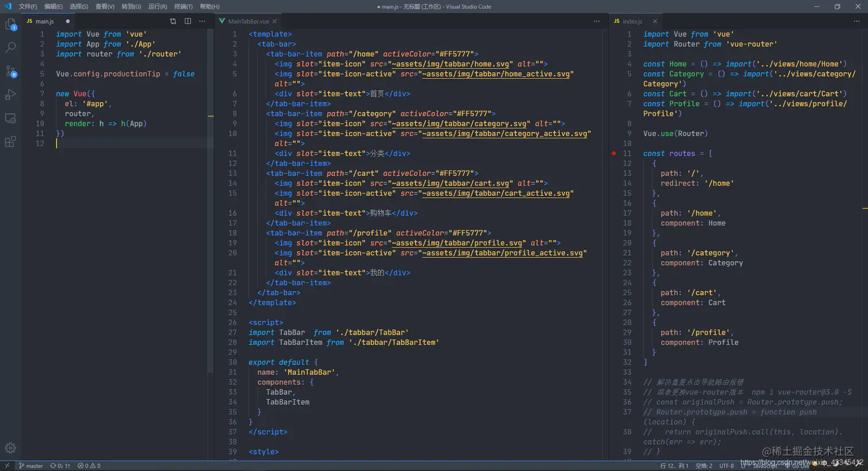
Task: Click 'component: Profile' in index.js
Action: tap(699, 342)
